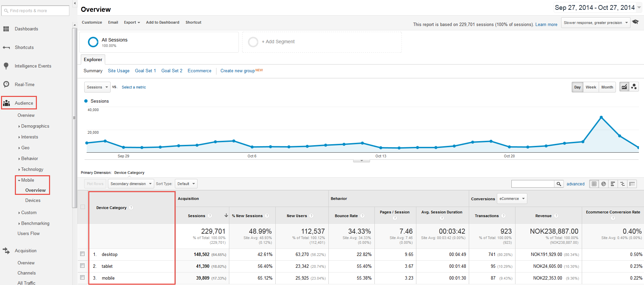
Task: Set chart granularity to Day
Action: point(577,87)
